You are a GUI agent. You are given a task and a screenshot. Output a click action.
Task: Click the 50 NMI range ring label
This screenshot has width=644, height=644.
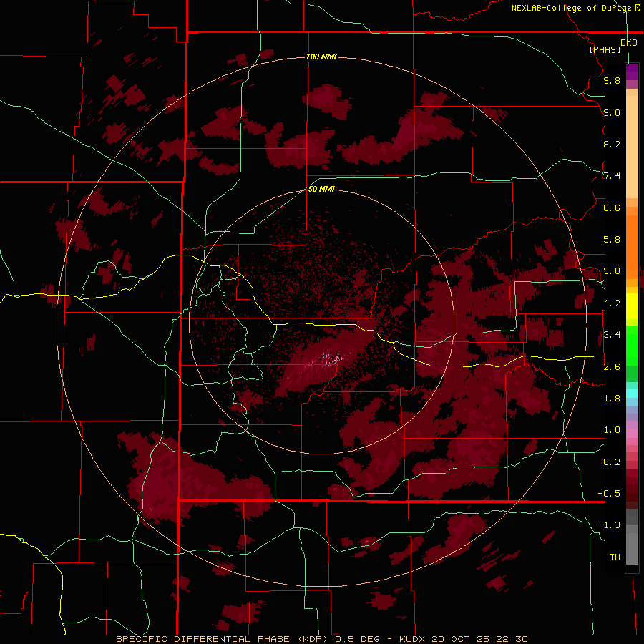[x=321, y=189]
